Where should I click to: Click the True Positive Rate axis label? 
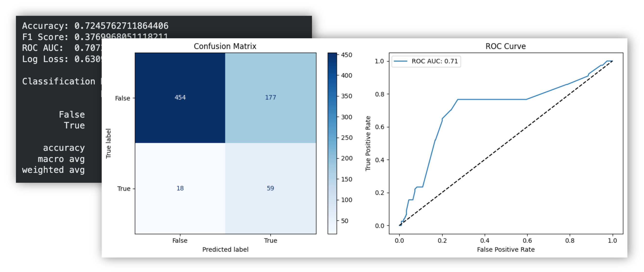[368, 143]
